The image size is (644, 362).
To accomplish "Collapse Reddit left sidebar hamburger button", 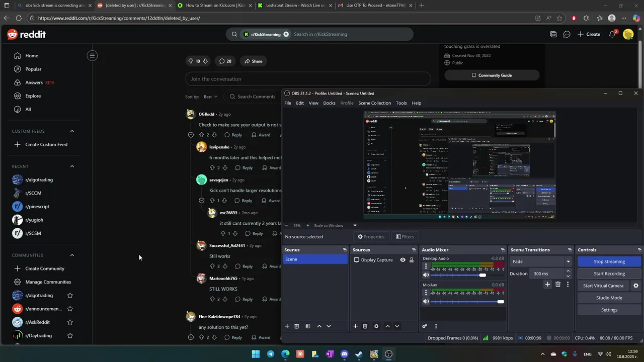I will [x=92, y=56].
